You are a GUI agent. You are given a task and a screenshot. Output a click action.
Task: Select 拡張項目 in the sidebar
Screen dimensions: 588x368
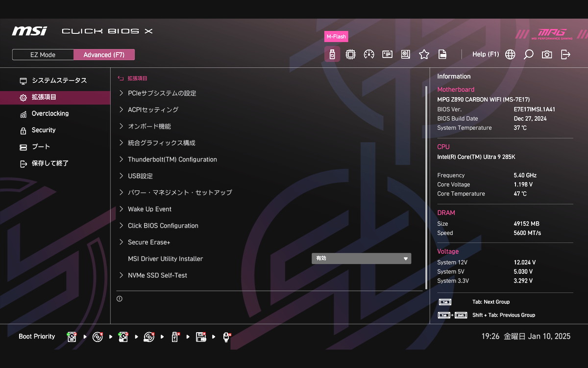click(55, 97)
